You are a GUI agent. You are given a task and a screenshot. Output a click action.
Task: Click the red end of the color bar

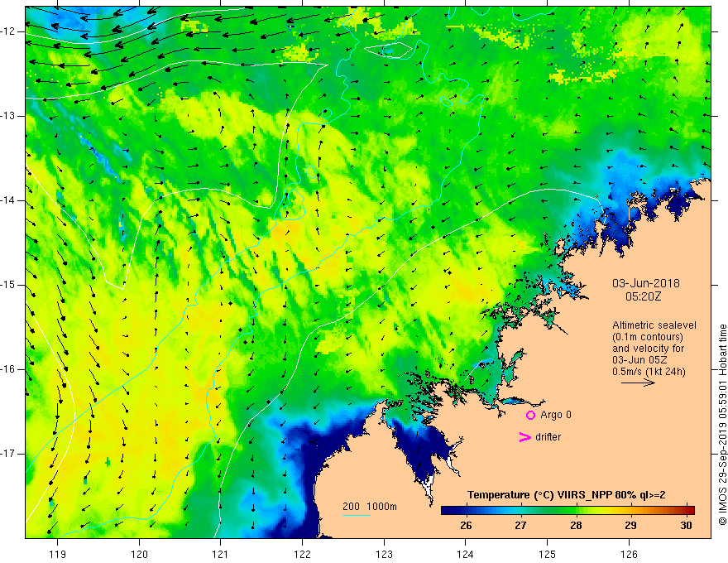coord(691,510)
